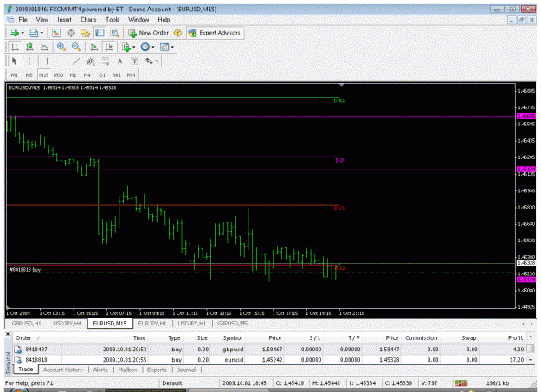
Task: Select order 8418818 eurusd row
Action: pyautogui.click(x=269, y=360)
